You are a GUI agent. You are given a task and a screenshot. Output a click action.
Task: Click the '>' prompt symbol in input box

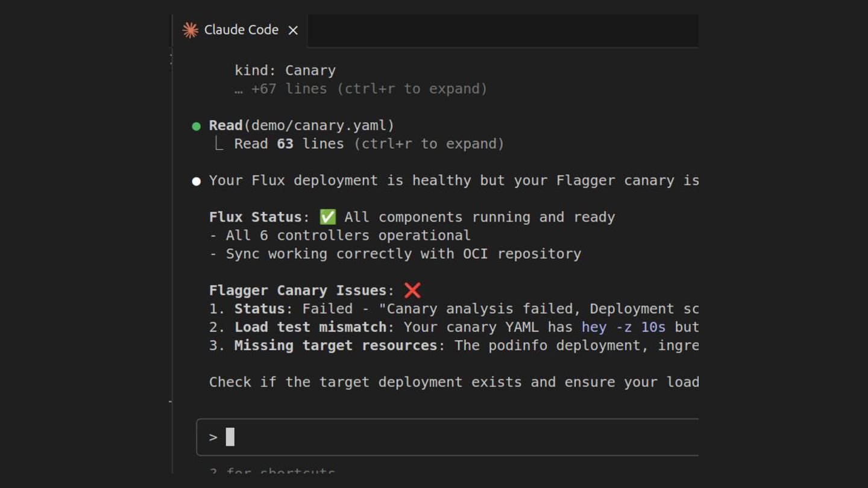click(x=213, y=437)
